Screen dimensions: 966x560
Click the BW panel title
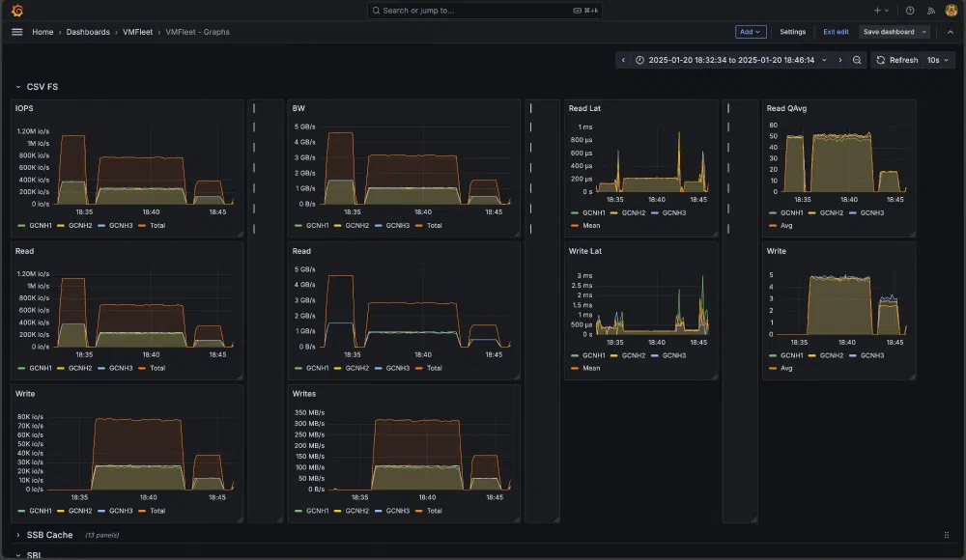coord(298,108)
